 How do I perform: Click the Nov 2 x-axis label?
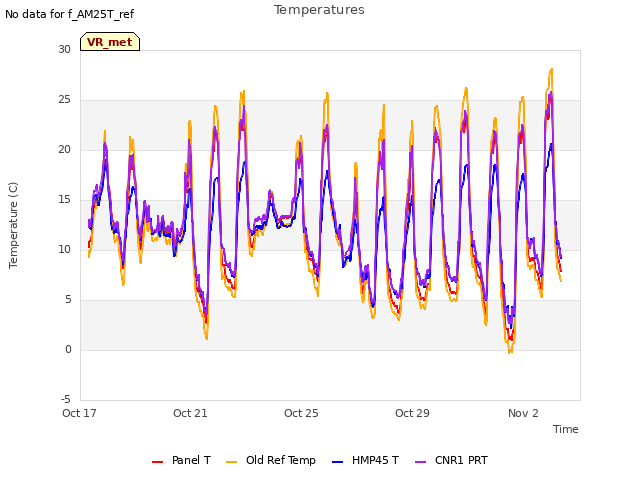(523, 413)
